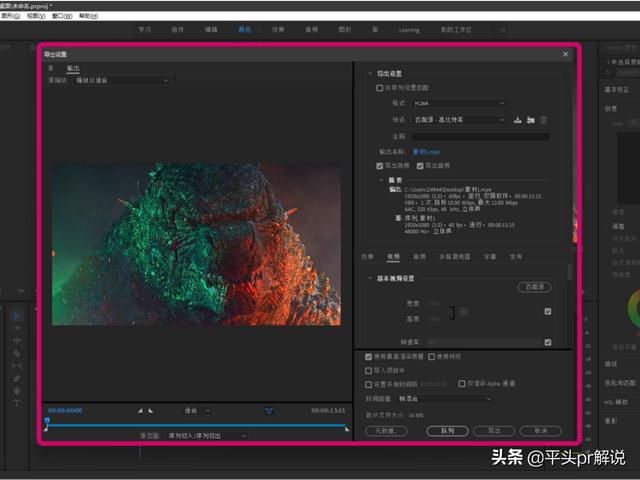Toggle the Export Audio checkbox

tap(420, 166)
